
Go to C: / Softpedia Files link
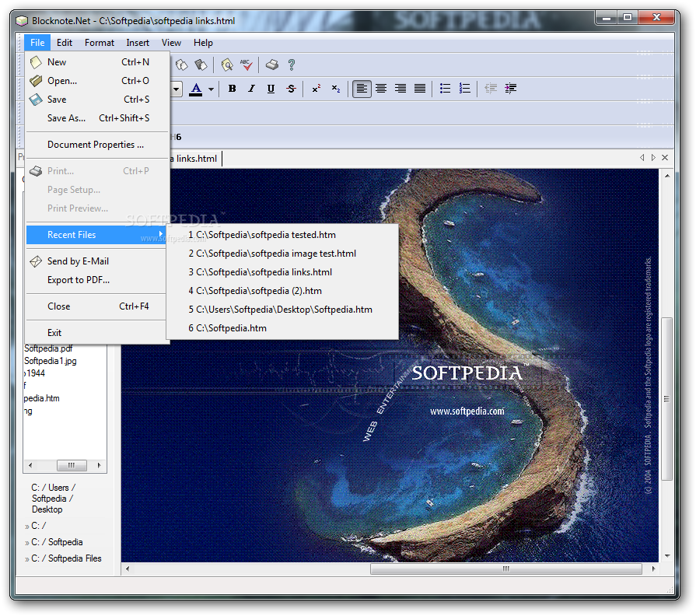[x=66, y=558]
